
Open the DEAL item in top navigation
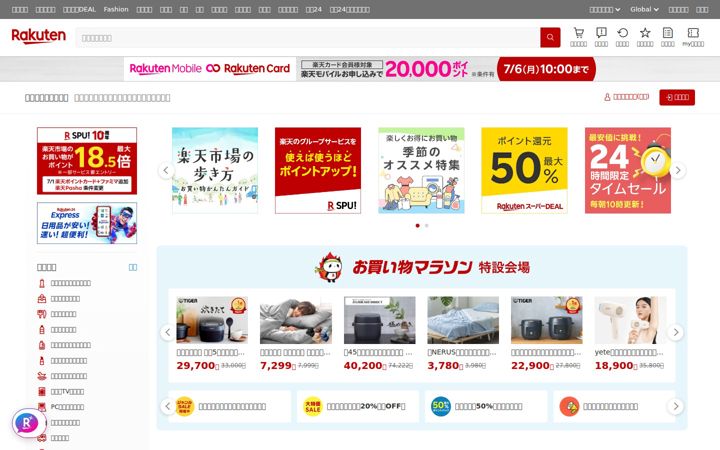pyautogui.click(x=79, y=9)
